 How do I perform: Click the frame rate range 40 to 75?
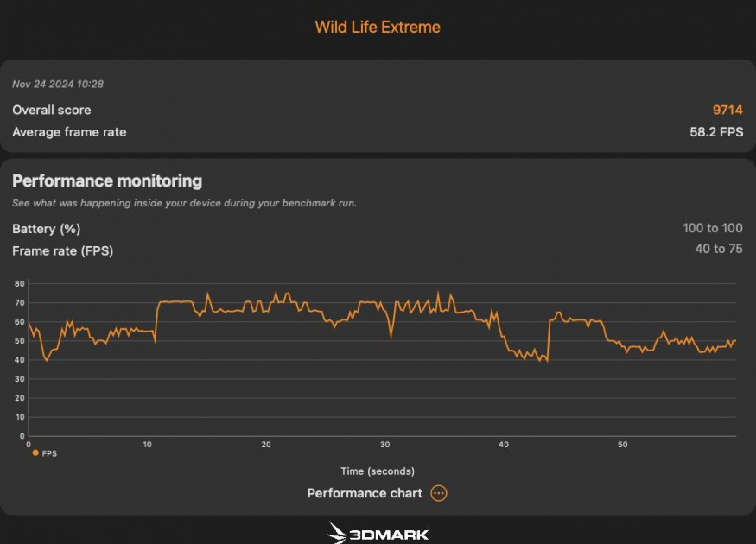[x=719, y=250]
